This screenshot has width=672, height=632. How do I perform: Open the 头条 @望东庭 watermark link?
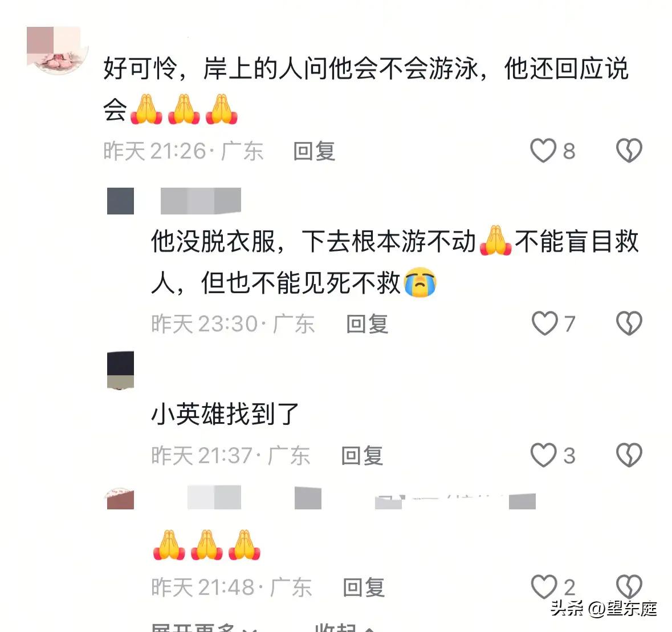pos(604,608)
